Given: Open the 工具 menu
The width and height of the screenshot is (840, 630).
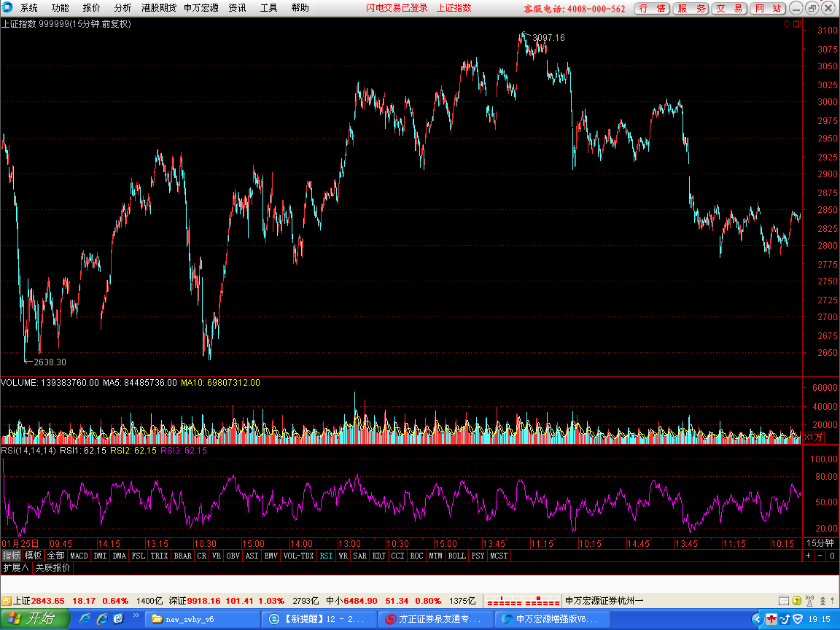Looking at the screenshot, I should [x=268, y=7].
